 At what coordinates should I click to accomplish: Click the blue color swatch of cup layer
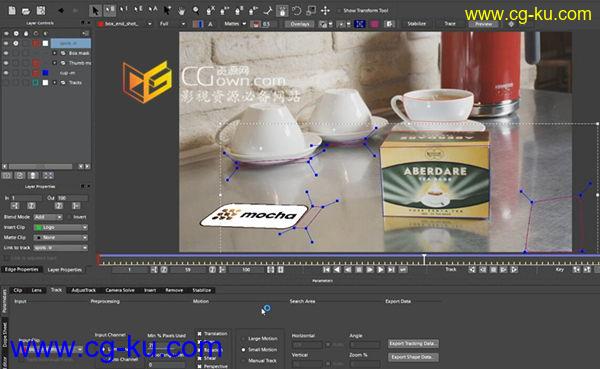pyautogui.click(x=45, y=73)
